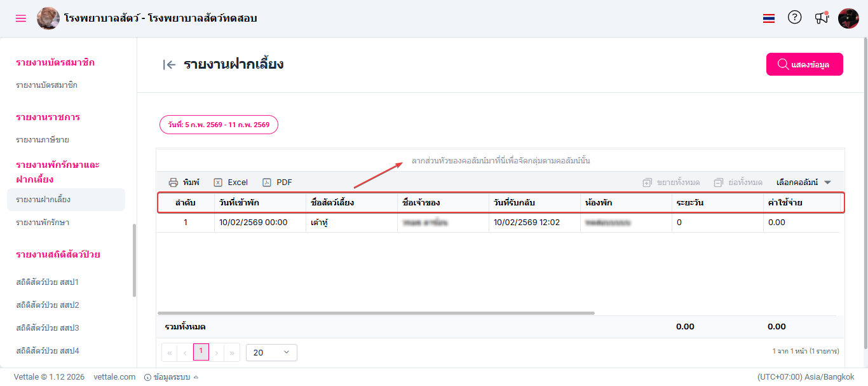Go to first page in pager

(x=170, y=352)
